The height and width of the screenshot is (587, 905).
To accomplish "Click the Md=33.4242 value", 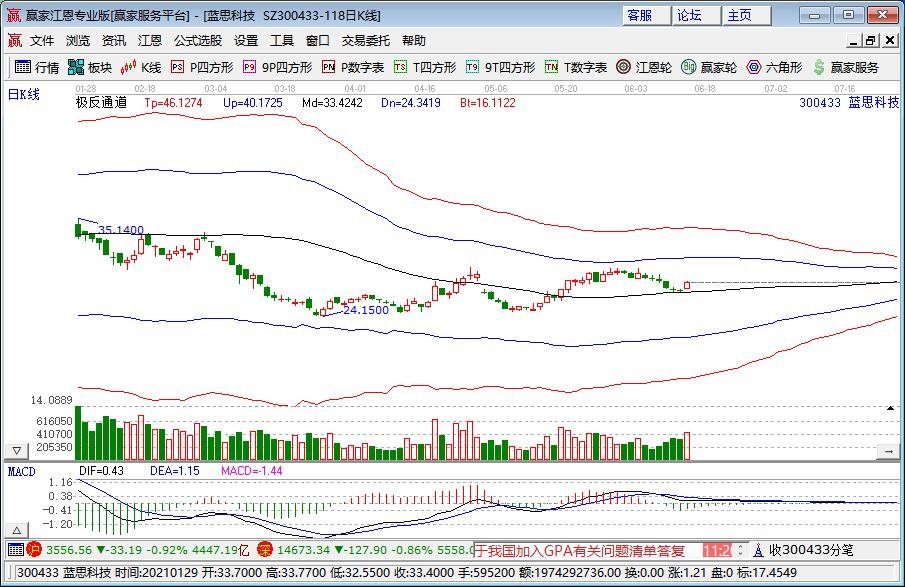I will click(x=332, y=103).
